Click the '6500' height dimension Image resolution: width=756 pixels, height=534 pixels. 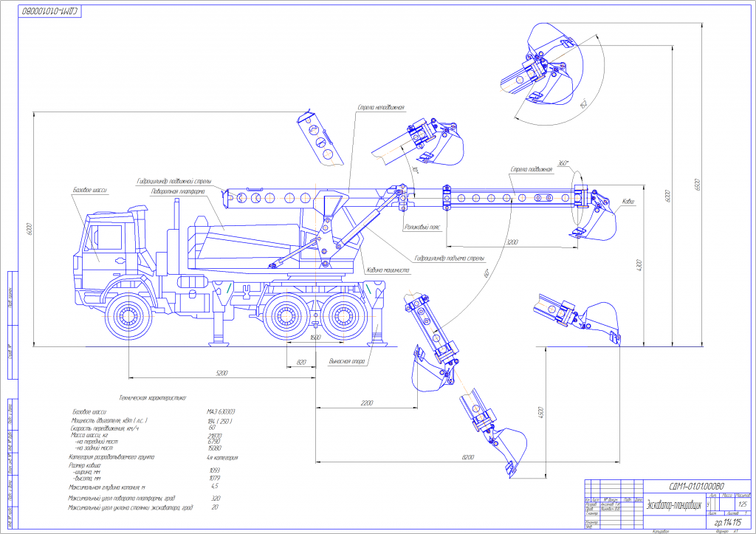(697, 184)
